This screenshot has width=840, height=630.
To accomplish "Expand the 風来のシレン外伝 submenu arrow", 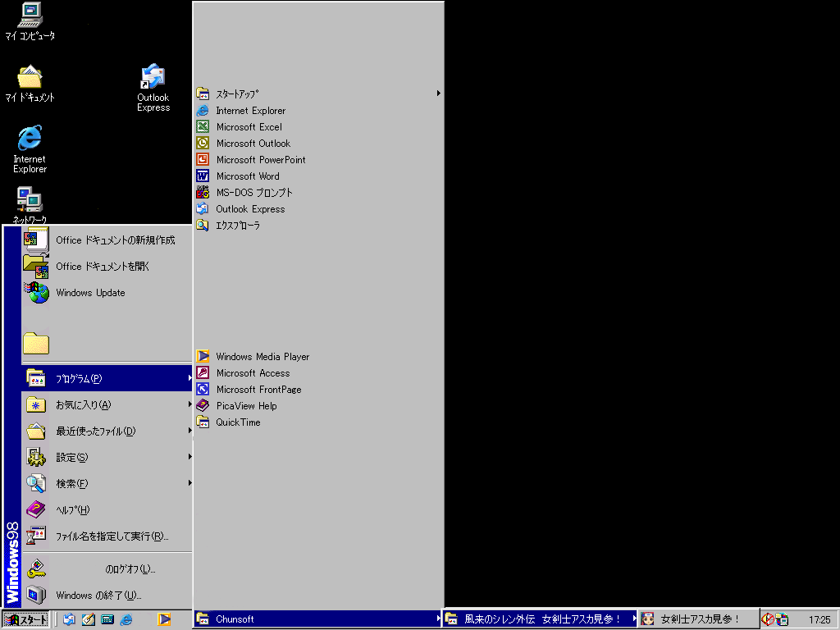I will tap(634, 619).
